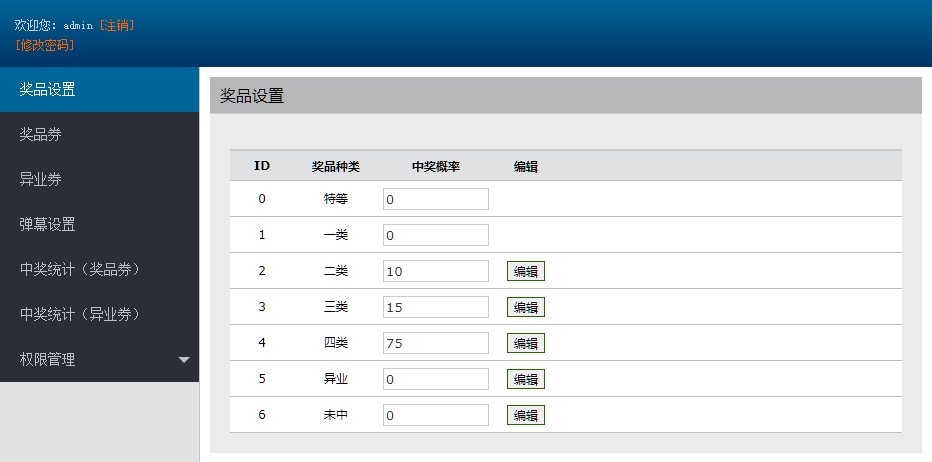Click 编辑 button in the 四类 row

click(x=526, y=343)
